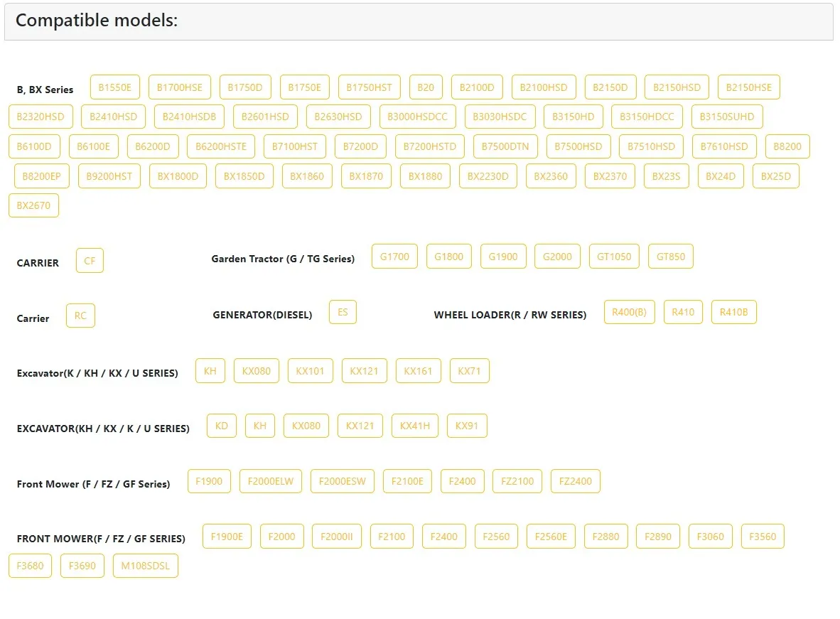Screen dimensions: 840x619
Task: Select the F2560E model tag
Action: tap(551, 537)
